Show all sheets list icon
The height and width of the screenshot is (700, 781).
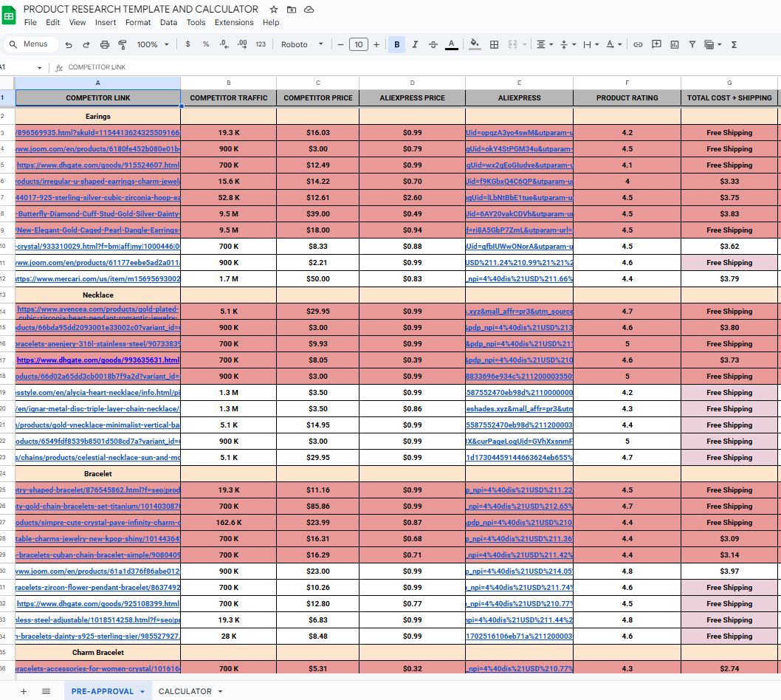click(x=47, y=691)
